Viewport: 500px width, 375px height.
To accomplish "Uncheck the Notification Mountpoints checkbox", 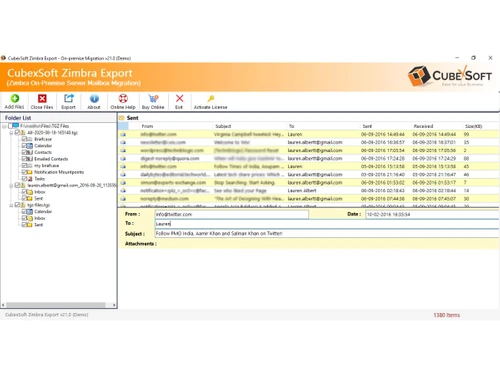I will tap(24, 172).
